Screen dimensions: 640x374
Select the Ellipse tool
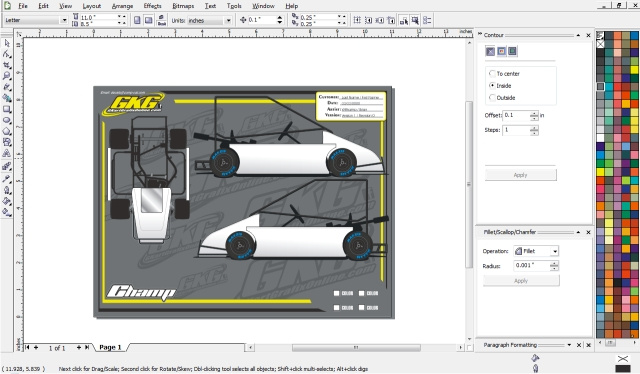coord(7,120)
